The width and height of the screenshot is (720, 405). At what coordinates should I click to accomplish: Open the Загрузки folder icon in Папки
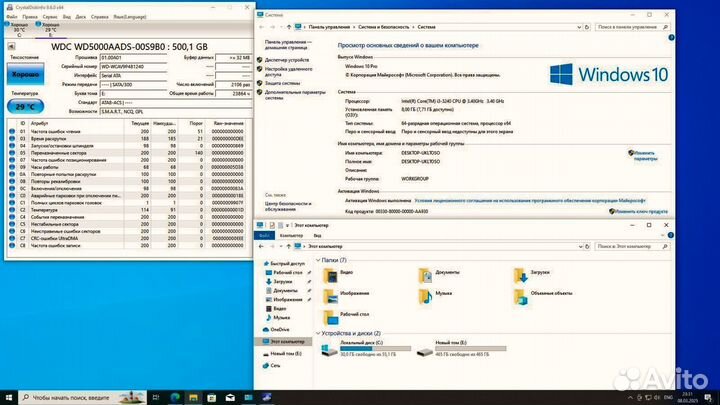point(521,275)
